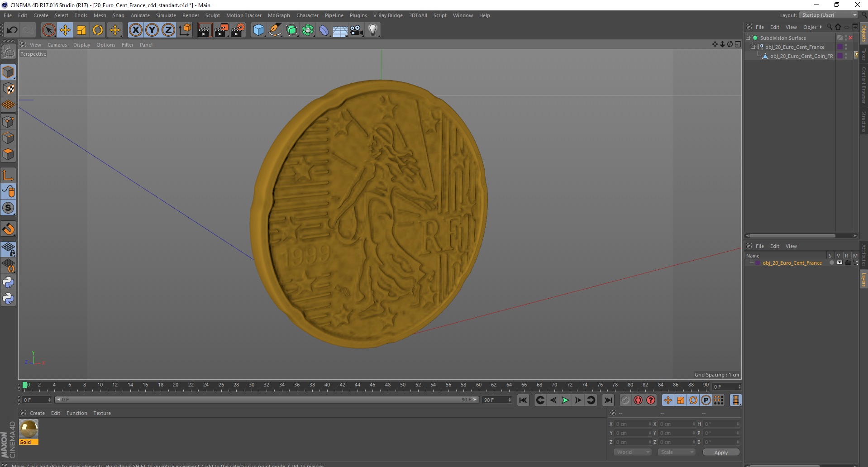868x467 pixels.
Task: Switch to Model mode
Action: (x=8, y=72)
